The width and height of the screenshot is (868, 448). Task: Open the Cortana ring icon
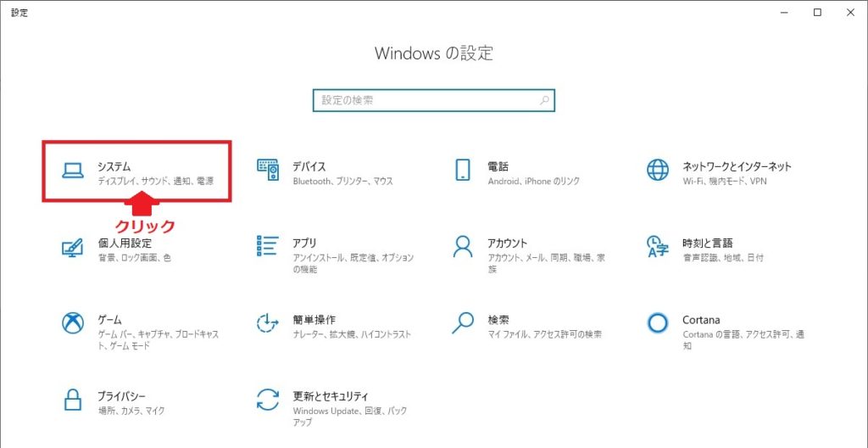tap(658, 323)
